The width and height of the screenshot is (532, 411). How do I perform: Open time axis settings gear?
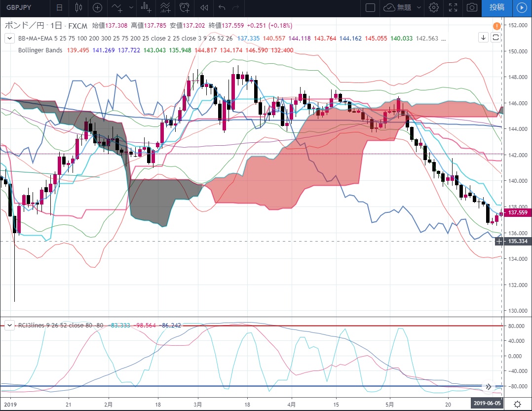click(x=517, y=404)
